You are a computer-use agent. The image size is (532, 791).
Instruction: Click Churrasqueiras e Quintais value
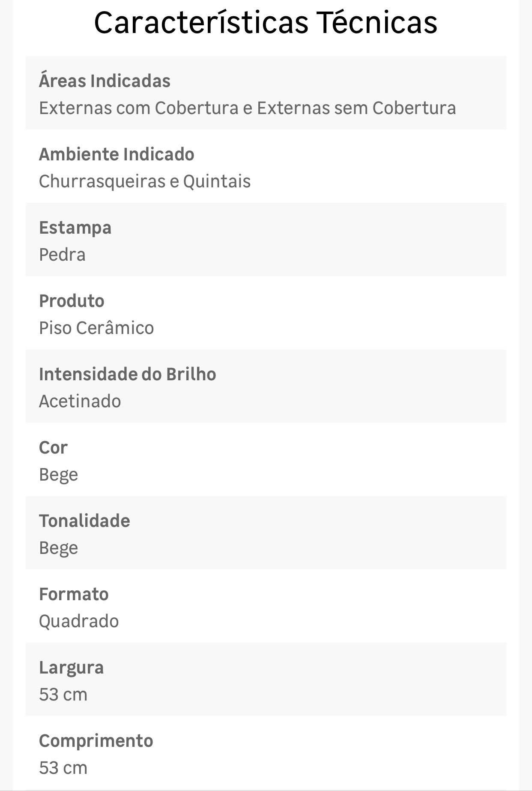(x=145, y=181)
